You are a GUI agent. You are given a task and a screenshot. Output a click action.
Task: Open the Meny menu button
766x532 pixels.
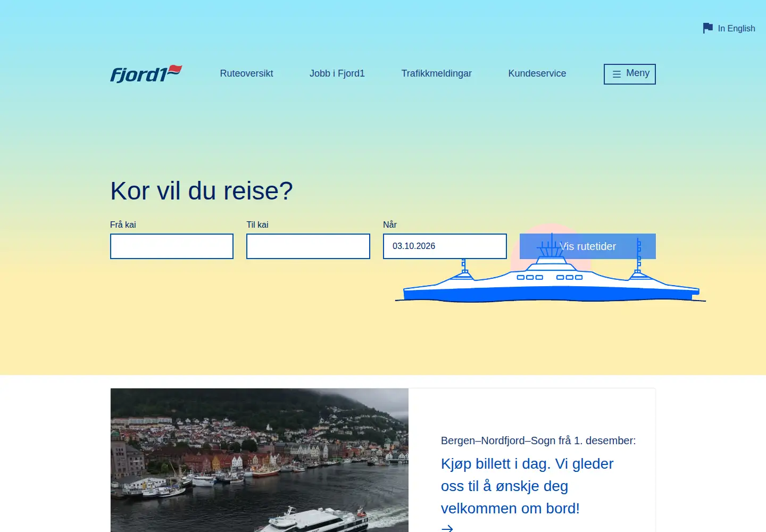629,74
